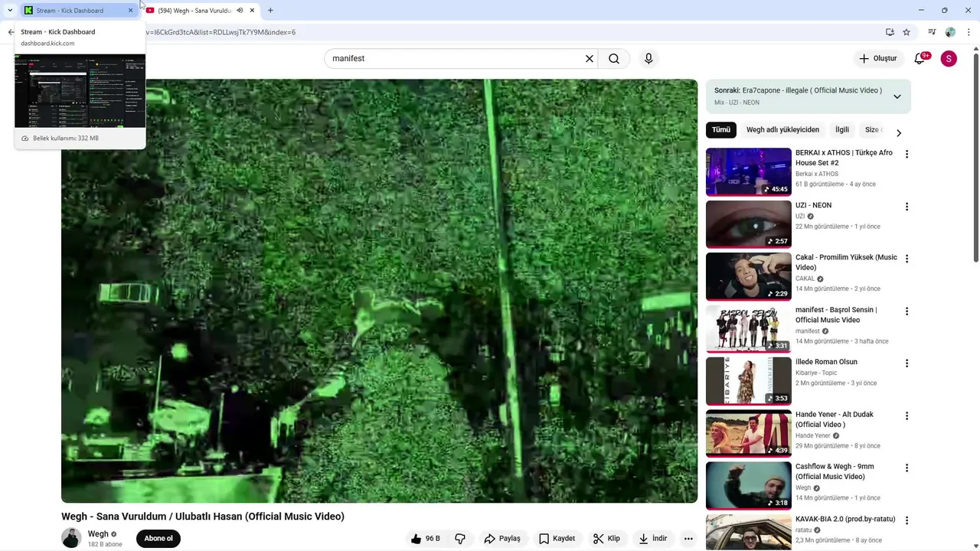This screenshot has width=980, height=551.
Task: Open Chrome media controls icon
Action: coord(932,32)
